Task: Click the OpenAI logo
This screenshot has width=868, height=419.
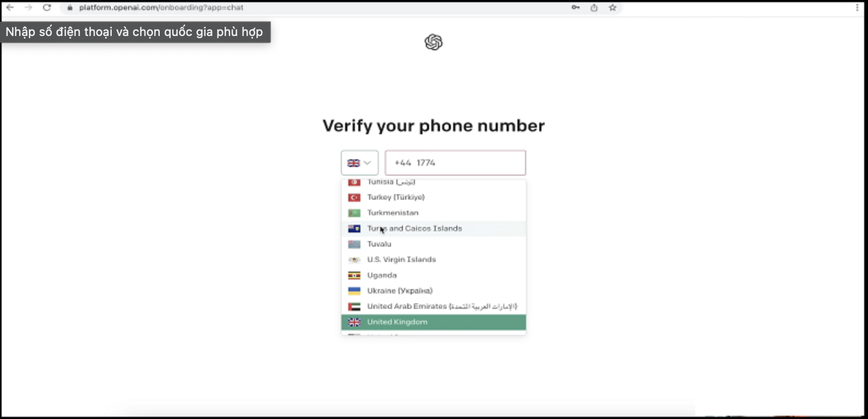Action: (433, 42)
